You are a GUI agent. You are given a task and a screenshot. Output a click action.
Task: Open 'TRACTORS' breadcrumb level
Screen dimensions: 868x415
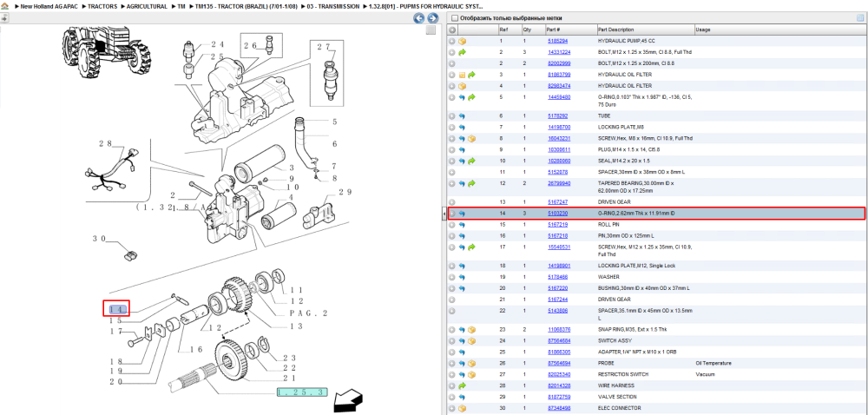pos(102,7)
